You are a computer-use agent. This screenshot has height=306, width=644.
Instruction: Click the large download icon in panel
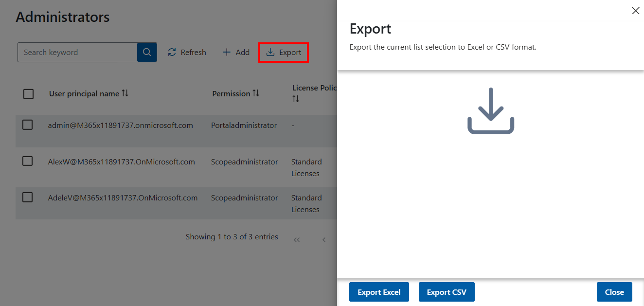(490, 111)
